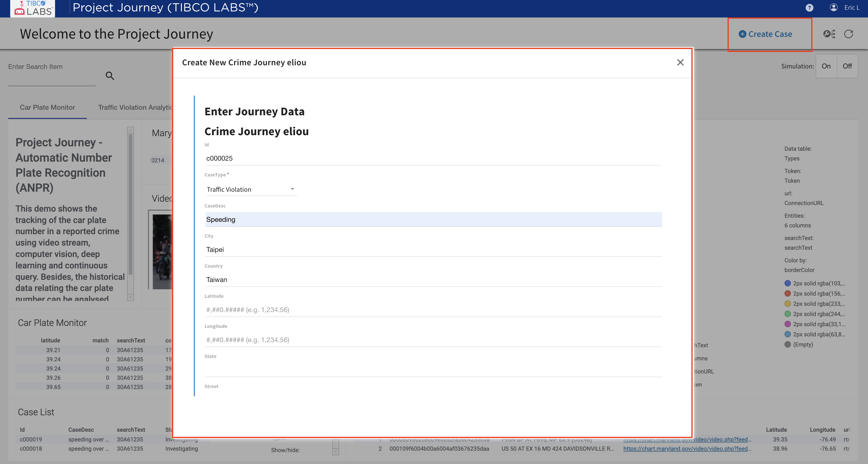Click the scroll up arrow of description panel
Viewport: 868px width, 464px height.
[x=131, y=130]
